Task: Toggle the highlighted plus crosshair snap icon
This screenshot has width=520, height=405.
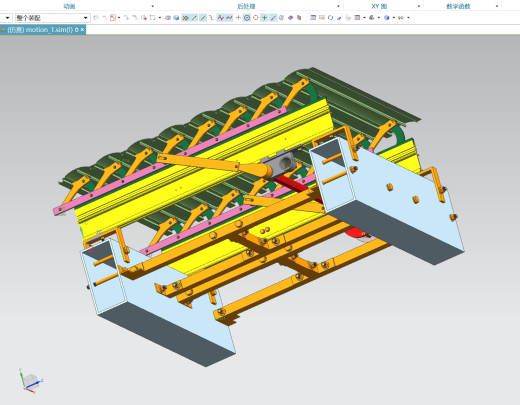Action: [x=264, y=18]
